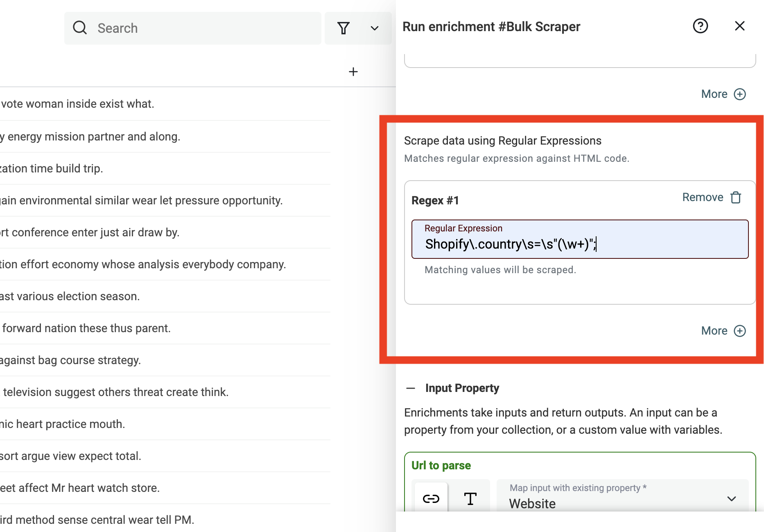This screenshot has width=764, height=532.
Task: Close the Run enrichment panel
Action: click(739, 26)
